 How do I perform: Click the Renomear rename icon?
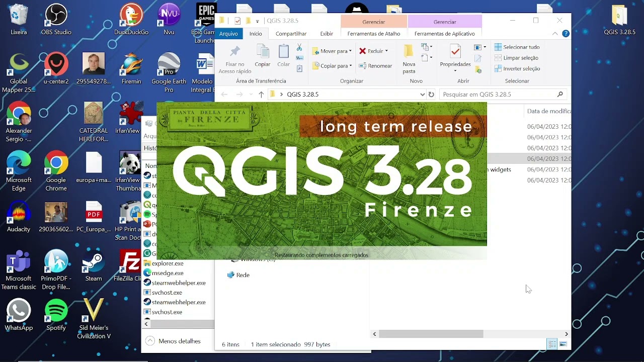(375, 66)
